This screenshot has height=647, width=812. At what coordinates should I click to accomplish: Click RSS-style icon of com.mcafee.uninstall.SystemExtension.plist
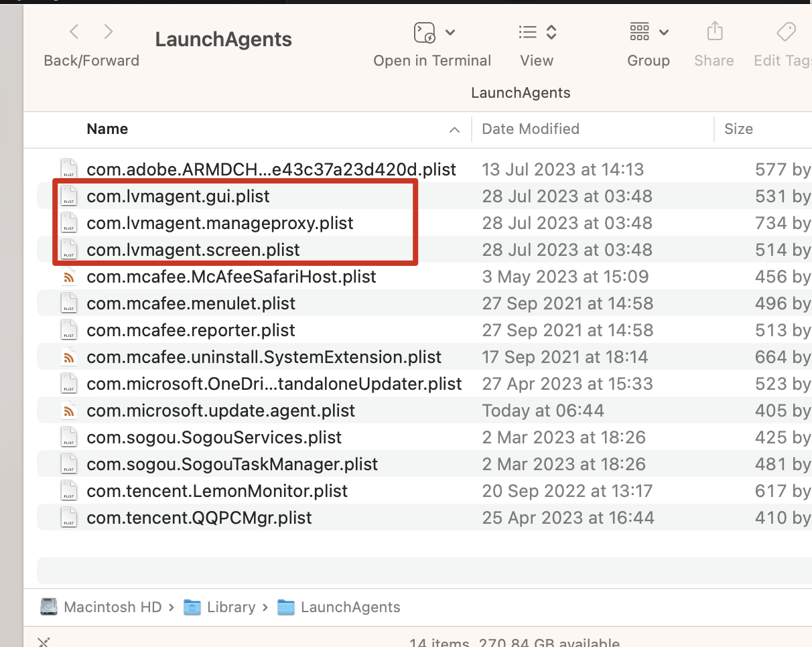tap(68, 357)
